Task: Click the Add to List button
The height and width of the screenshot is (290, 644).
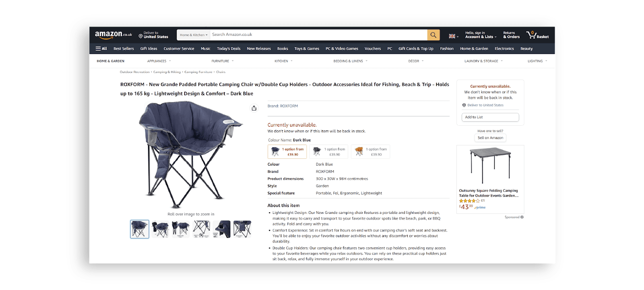Action: pyautogui.click(x=490, y=117)
